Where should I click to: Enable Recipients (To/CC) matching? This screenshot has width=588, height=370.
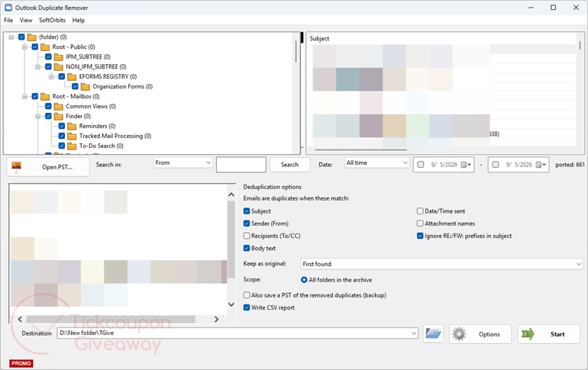point(247,236)
